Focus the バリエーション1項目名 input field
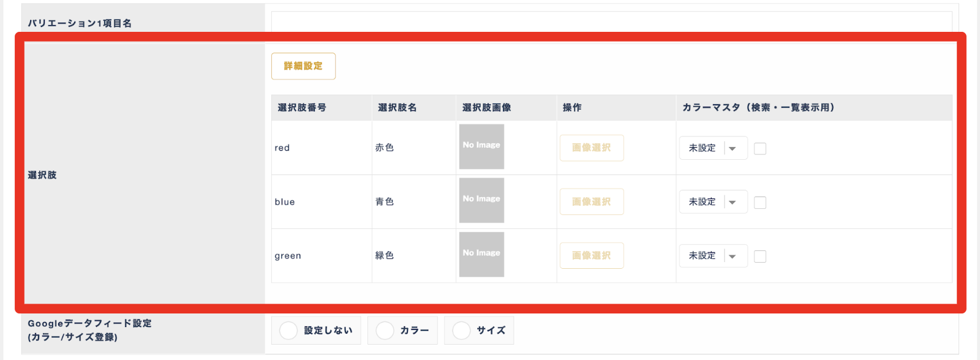The width and height of the screenshot is (980, 360). click(x=611, y=22)
